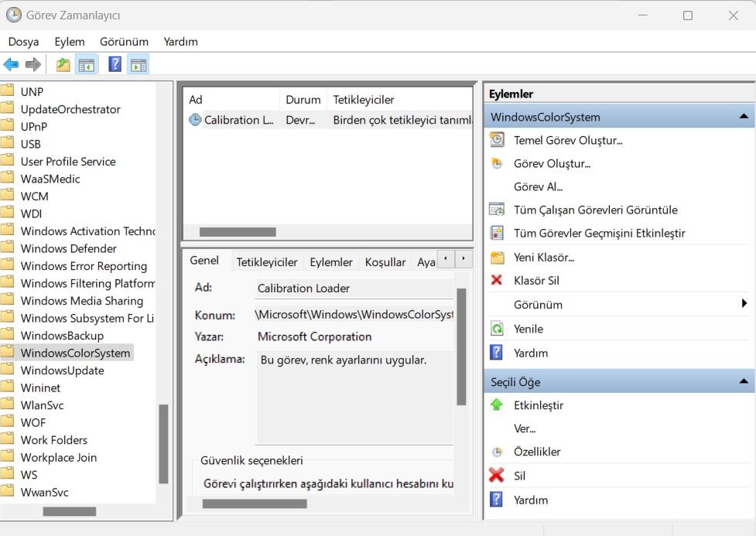Viewport: 756px width, 536px height.
Task: Select the WindowsColorSystem tree folder
Action: 75,353
